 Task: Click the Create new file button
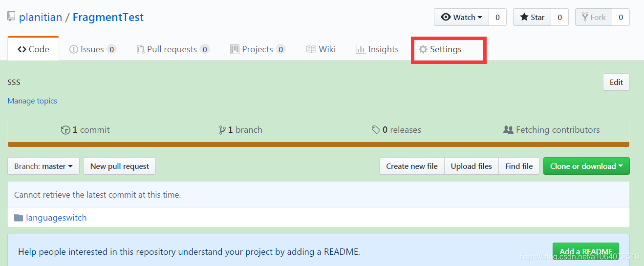coord(412,166)
